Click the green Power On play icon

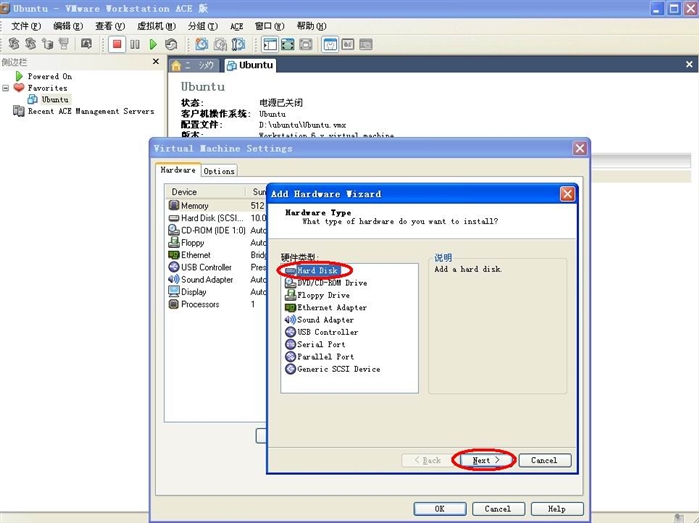(153, 44)
